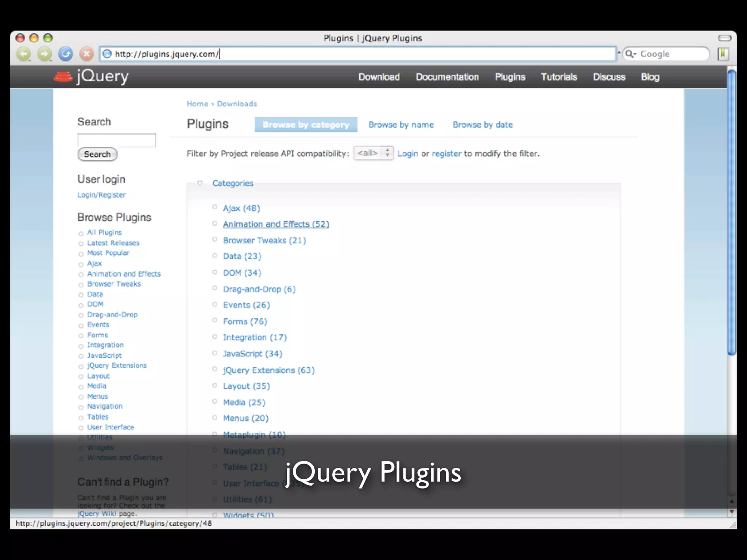This screenshot has height=560, width=747.
Task: Click the jQuery logo in header
Action: point(91,77)
